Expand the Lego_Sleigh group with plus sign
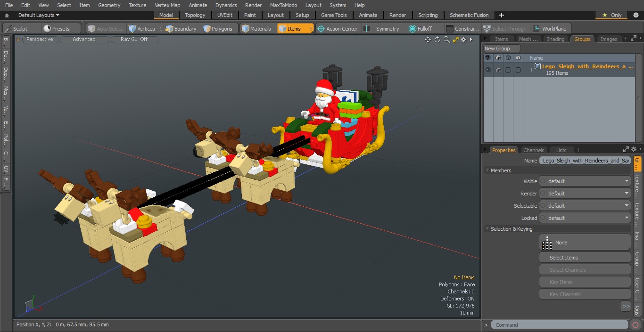 pyautogui.click(x=531, y=70)
